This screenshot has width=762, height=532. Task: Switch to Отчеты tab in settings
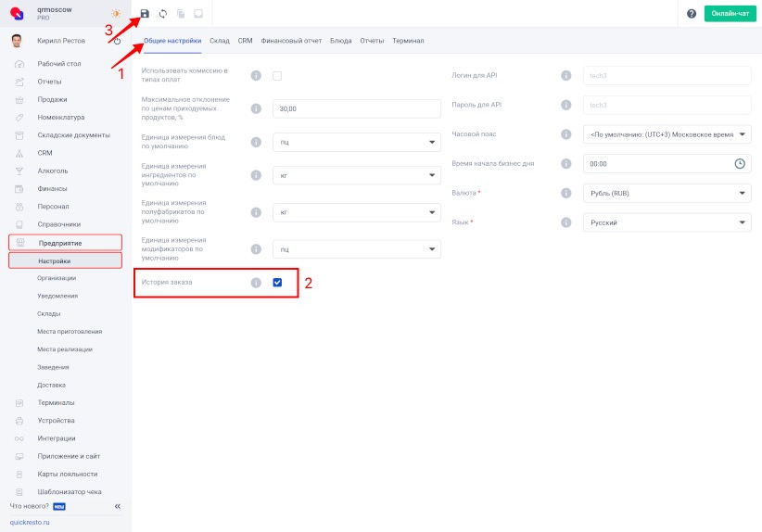pyautogui.click(x=372, y=41)
